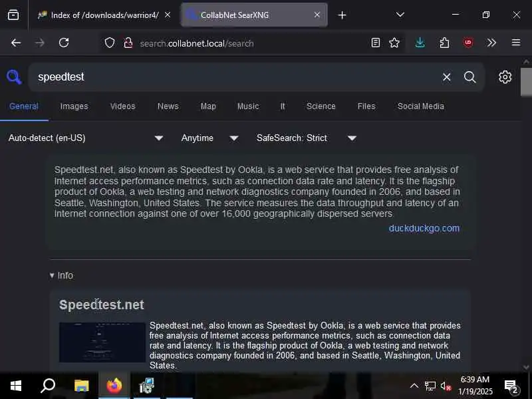The width and height of the screenshot is (532, 399).
Task: Switch to News category
Action: pyautogui.click(x=168, y=106)
